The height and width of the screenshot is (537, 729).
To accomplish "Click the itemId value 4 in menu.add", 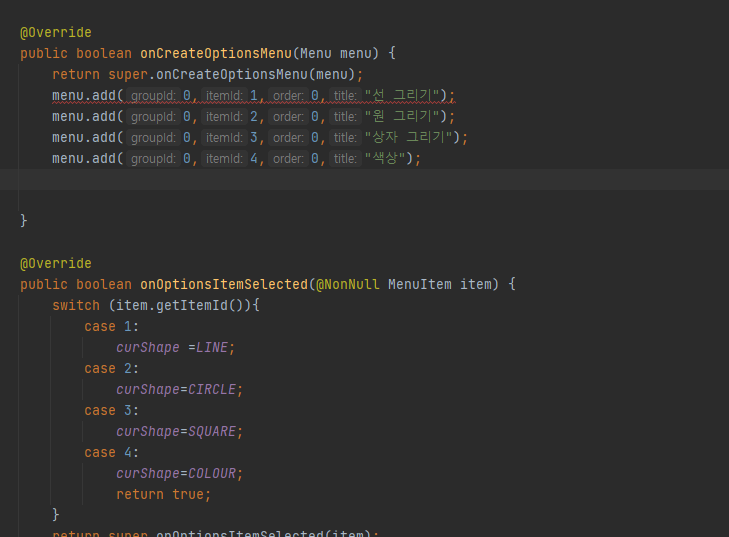I will pyautogui.click(x=254, y=159).
